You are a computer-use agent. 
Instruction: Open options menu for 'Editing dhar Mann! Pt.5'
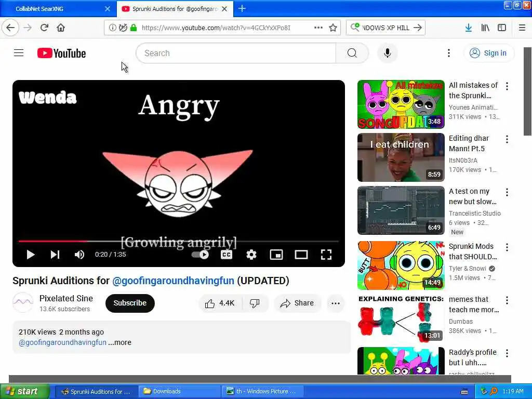pyautogui.click(x=507, y=139)
